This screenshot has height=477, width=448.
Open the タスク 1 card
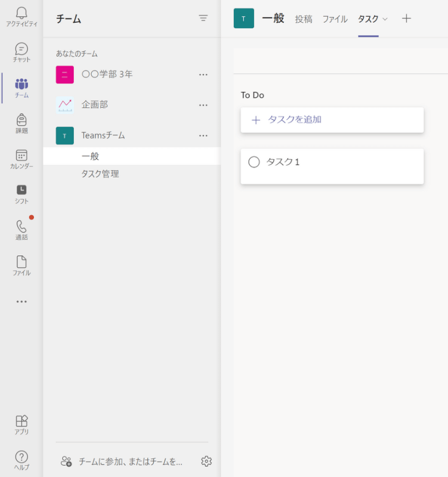pyautogui.click(x=332, y=166)
